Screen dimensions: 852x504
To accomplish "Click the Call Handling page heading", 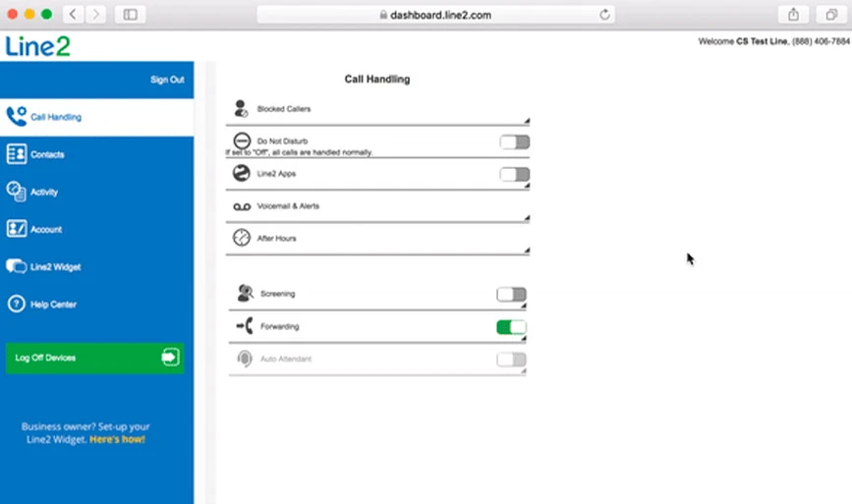I will [377, 80].
